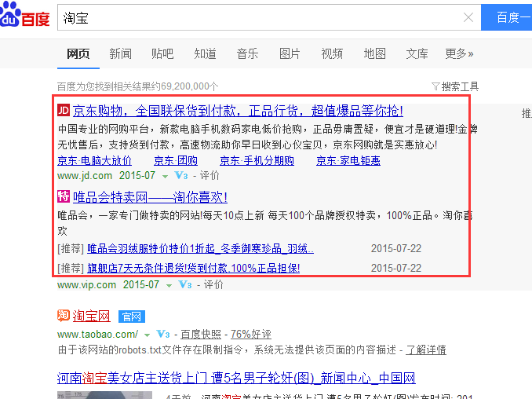532x399 pixels.
Task: Switch to the 新闻 tab
Action: point(121,53)
